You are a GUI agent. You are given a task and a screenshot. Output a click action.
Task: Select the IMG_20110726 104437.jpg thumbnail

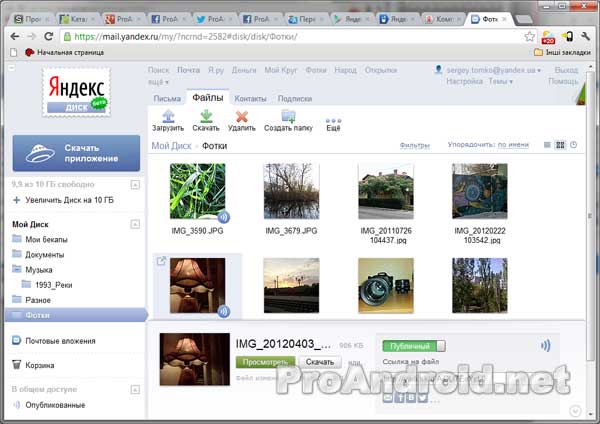386,191
